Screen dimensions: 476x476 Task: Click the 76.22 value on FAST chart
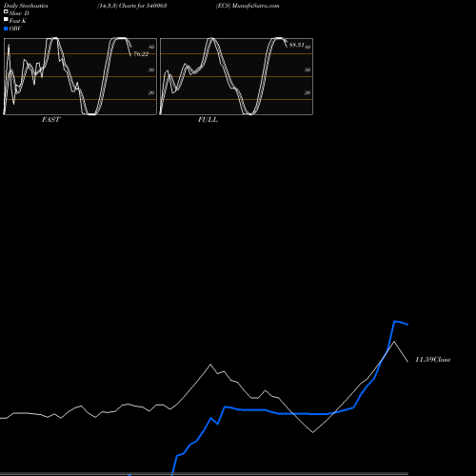coord(141,54)
